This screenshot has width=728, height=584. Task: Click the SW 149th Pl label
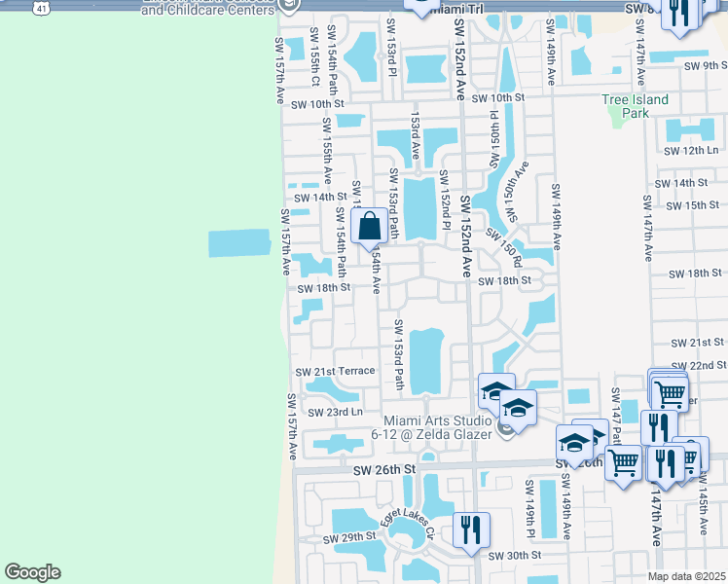[529, 509]
